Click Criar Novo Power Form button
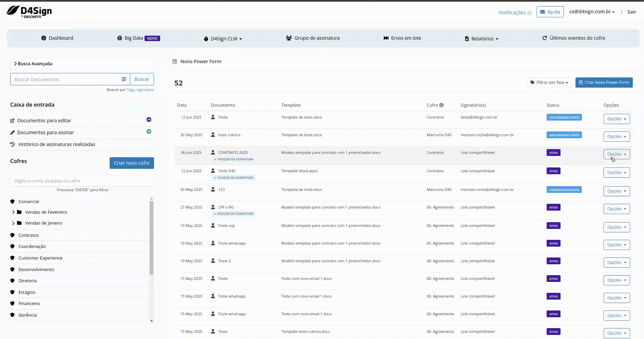Viewport: 644px width, 339px height. point(604,83)
